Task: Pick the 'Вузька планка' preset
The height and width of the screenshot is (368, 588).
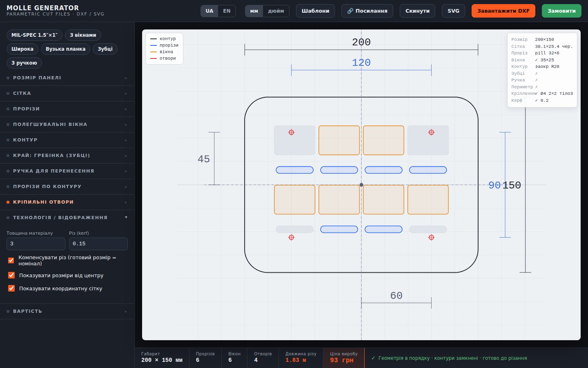Action: click(65, 49)
